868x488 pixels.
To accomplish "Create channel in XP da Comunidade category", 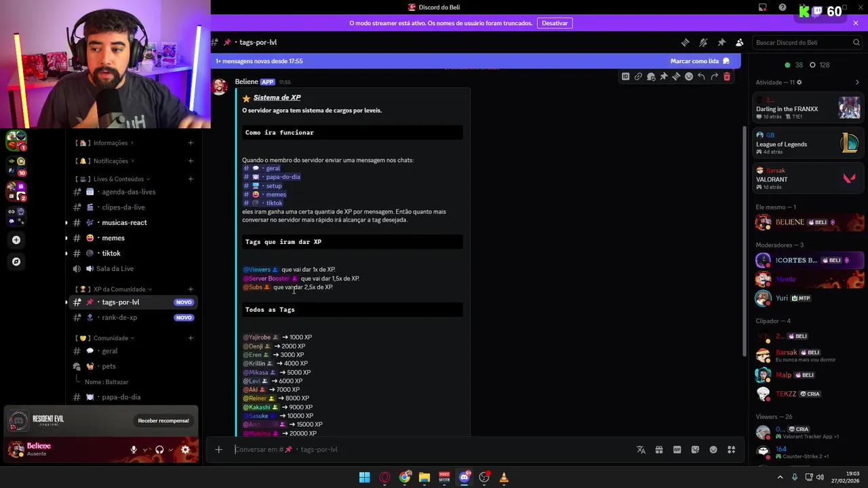I will coord(191,289).
